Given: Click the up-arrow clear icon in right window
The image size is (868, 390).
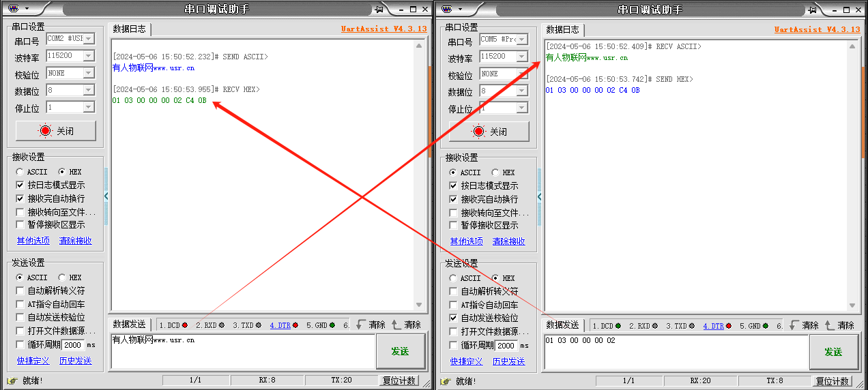Looking at the screenshot, I should [x=829, y=326].
